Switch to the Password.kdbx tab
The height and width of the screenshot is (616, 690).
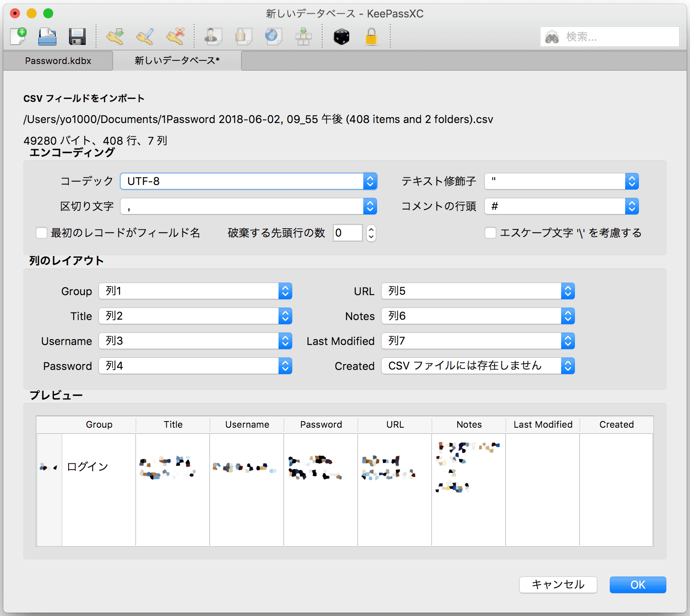click(58, 61)
